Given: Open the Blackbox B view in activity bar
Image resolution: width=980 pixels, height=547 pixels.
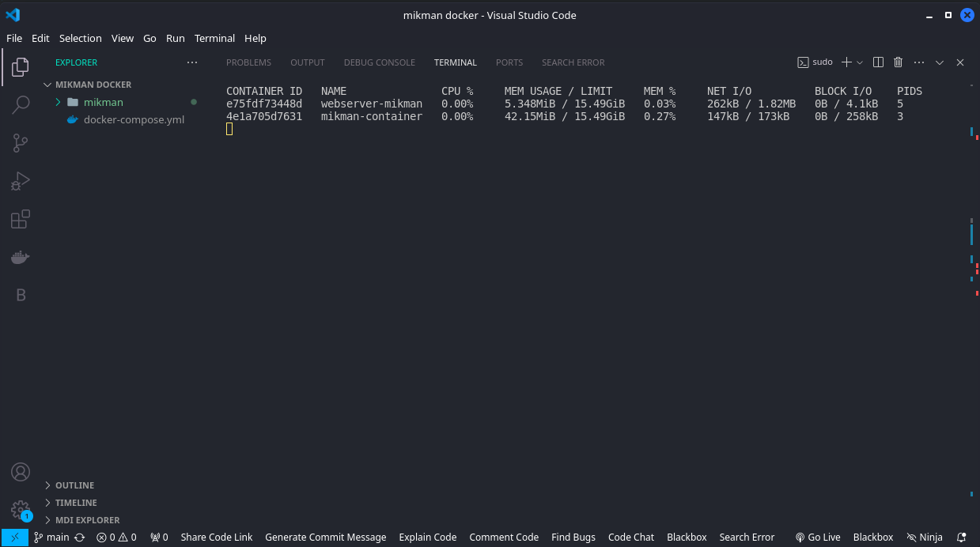Looking at the screenshot, I should coord(21,295).
